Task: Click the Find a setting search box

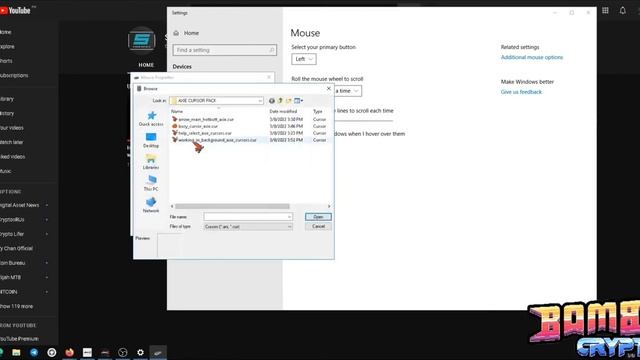Action: point(224,50)
